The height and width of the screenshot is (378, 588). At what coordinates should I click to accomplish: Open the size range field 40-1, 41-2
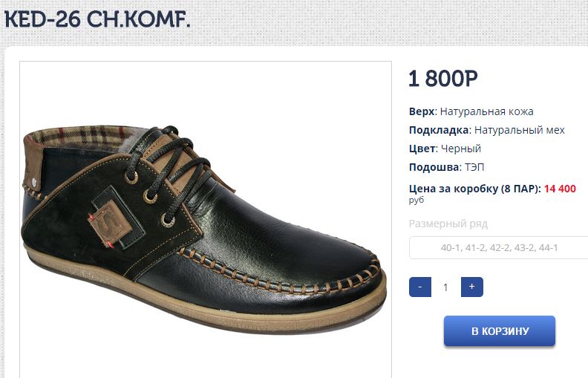coord(499,247)
